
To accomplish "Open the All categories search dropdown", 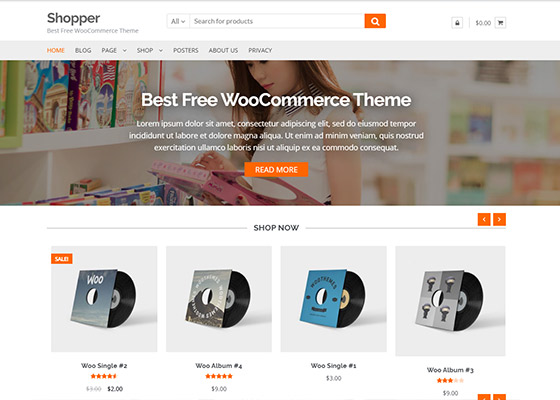I will pos(178,21).
